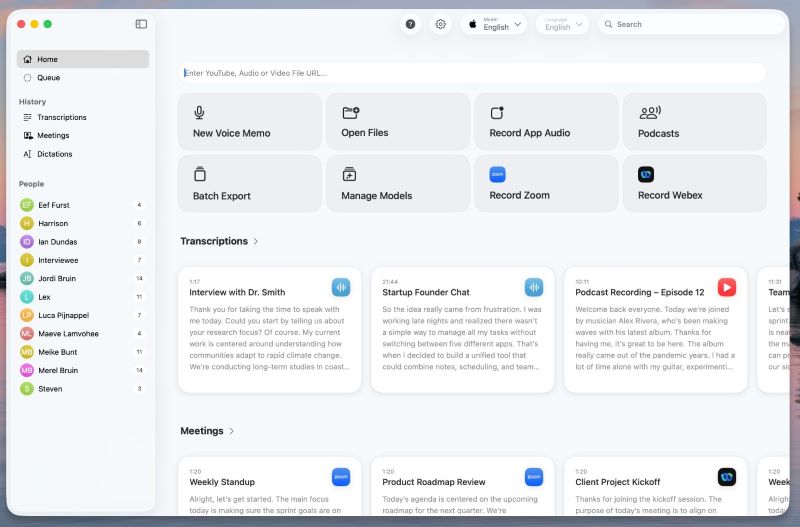800x527 pixels.
Task: Start a New Voice Memo
Action: point(250,121)
